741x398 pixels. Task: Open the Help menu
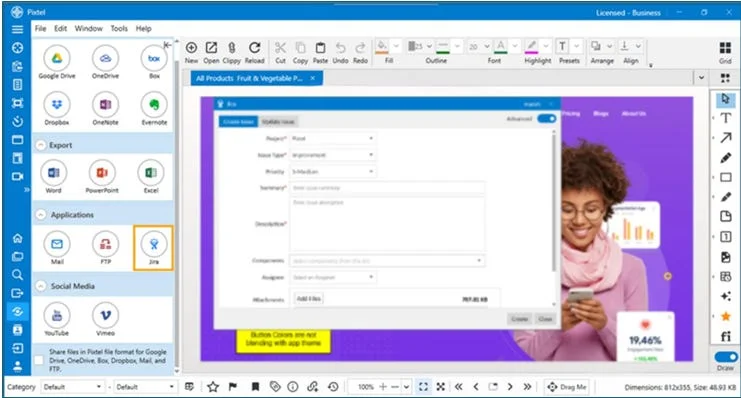[x=144, y=28]
